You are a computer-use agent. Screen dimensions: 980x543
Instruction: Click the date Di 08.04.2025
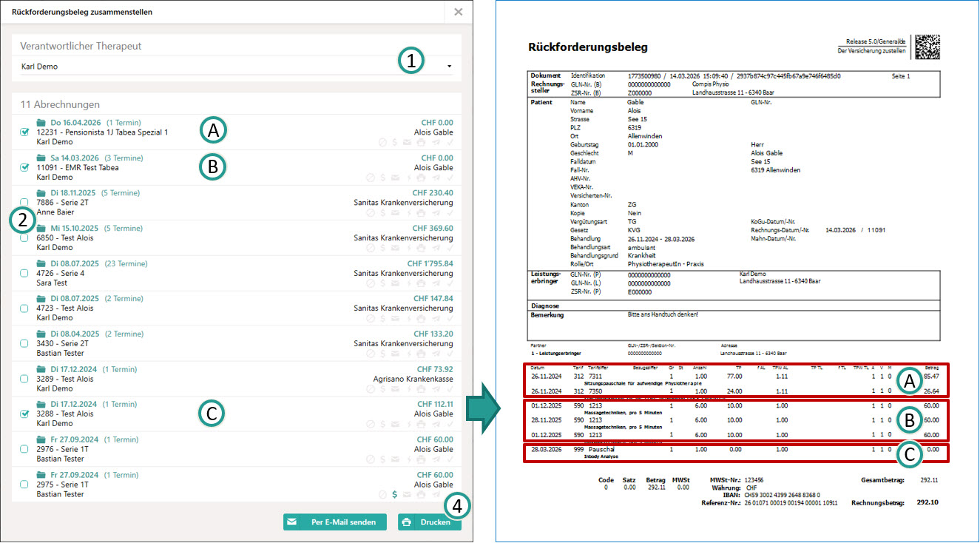pyautogui.click(x=74, y=334)
